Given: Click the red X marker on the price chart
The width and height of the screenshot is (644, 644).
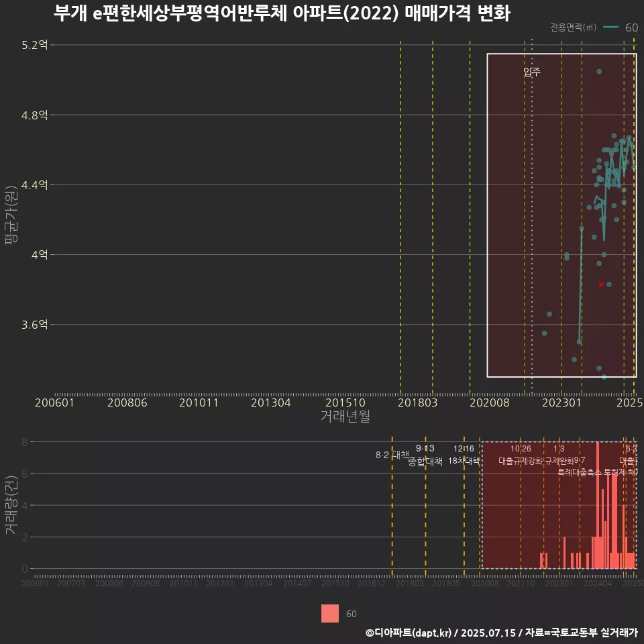Looking at the screenshot, I should coord(601,284).
